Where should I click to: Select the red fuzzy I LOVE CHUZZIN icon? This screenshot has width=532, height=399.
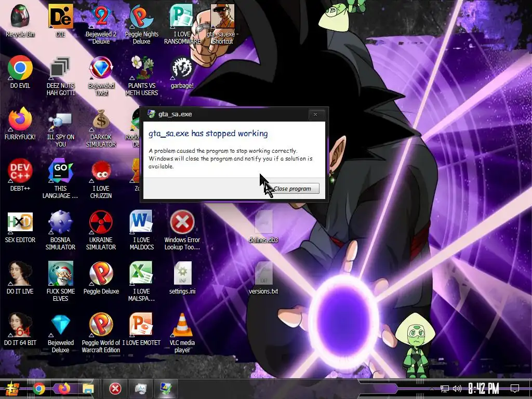click(x=101, y=171)
